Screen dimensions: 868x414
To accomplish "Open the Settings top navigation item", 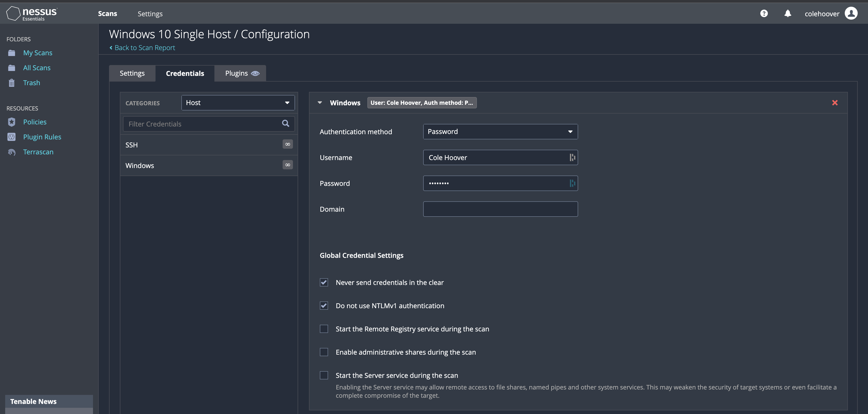I will point(150,14).
